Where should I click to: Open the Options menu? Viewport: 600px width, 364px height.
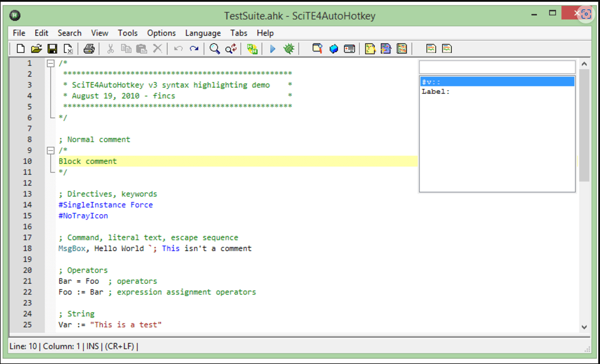(161, 33)
